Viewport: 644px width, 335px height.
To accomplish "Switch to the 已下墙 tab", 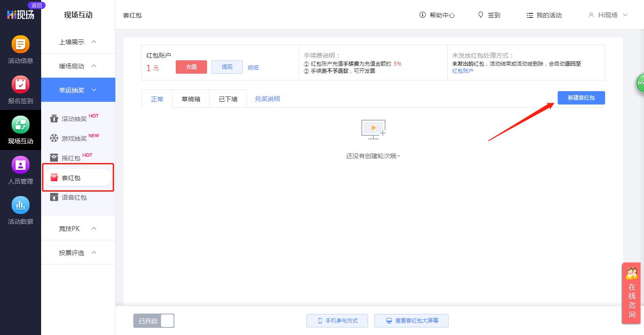I will [228, 99].
